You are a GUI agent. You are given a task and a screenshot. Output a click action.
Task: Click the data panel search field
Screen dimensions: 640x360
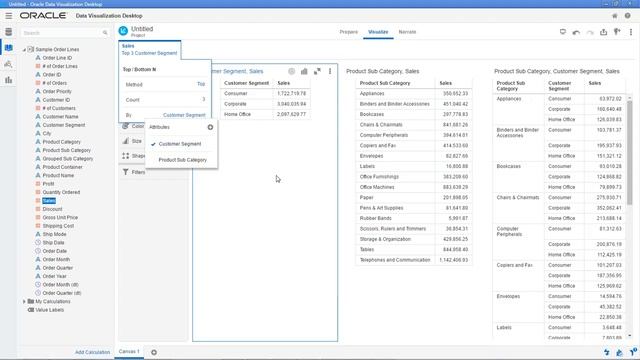coord(61,33)
